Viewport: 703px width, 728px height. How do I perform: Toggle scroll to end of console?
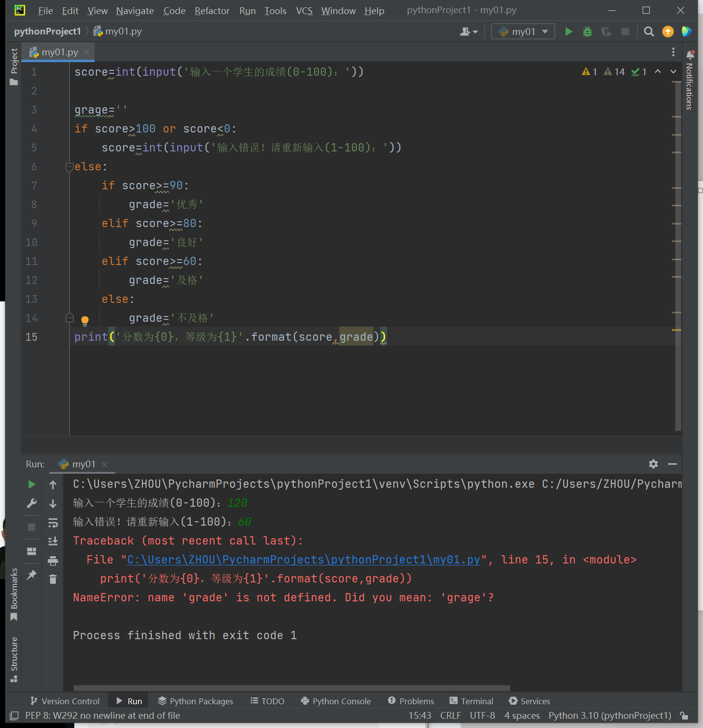53,541
